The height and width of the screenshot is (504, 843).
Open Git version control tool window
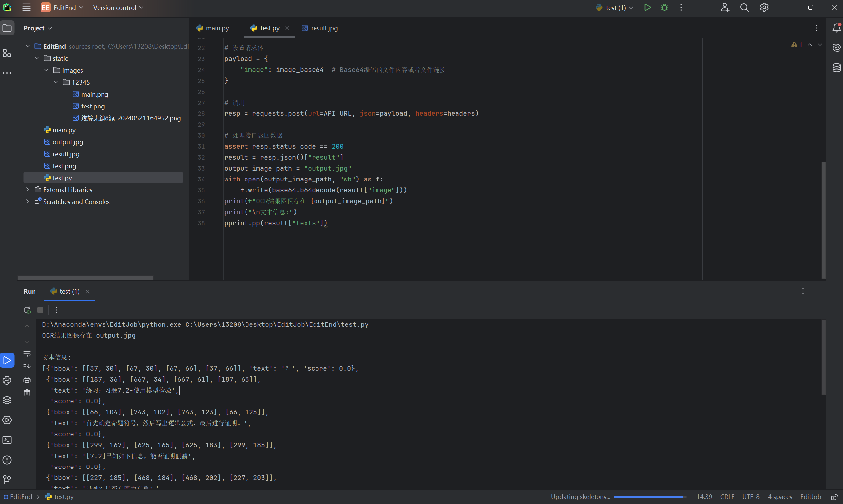click(7, 479)
